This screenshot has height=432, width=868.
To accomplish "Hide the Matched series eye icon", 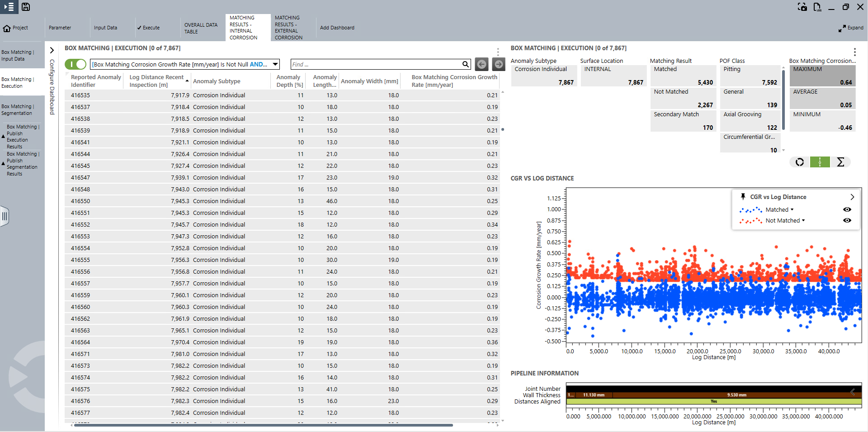I will pos(847,209).
